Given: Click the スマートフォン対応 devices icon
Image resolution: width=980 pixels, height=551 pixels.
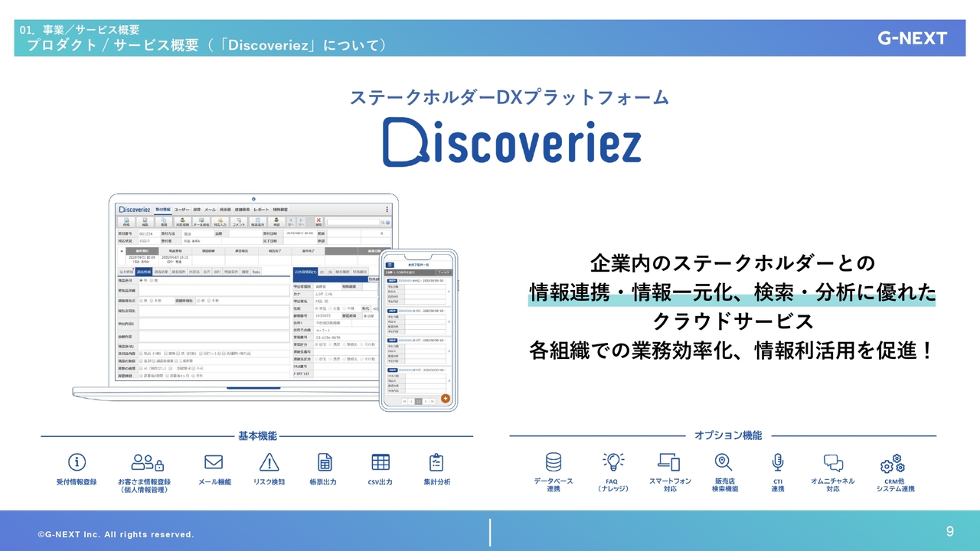Looking at the screenshot, I should click(669, 462).
